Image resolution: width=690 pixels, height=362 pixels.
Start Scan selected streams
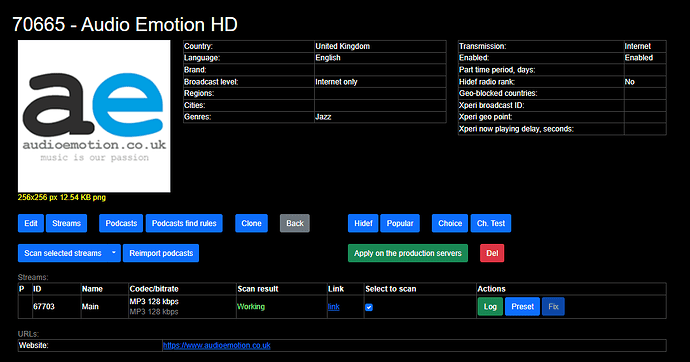point(62,253)
